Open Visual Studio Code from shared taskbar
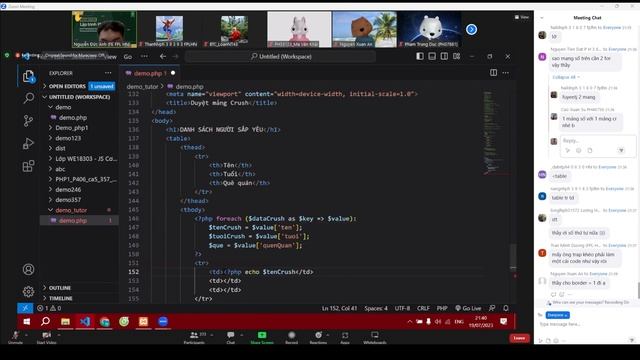Image resolution: width=640 pixels, height=360 pixels. coord(84,321)
